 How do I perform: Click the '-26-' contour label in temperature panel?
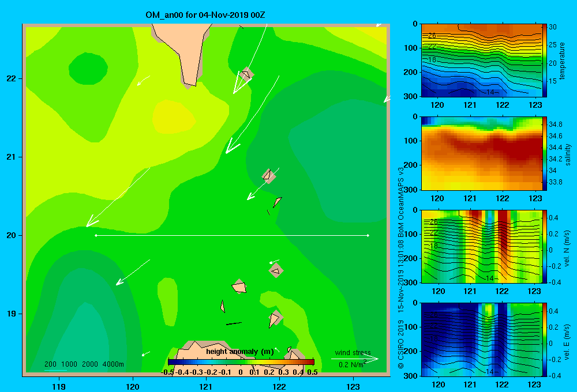[432, 36]
